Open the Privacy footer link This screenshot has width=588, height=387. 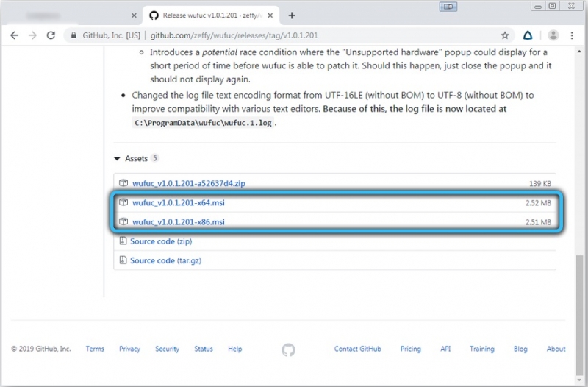pyautogui.click(x=130, y=349)
